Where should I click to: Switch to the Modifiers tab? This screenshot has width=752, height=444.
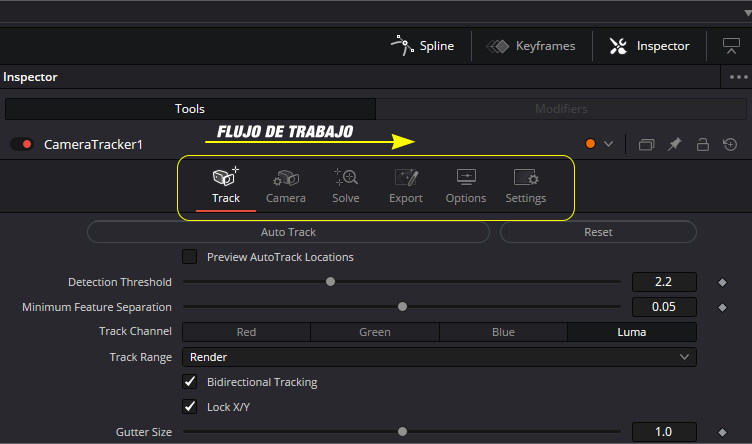coord(561,109)
